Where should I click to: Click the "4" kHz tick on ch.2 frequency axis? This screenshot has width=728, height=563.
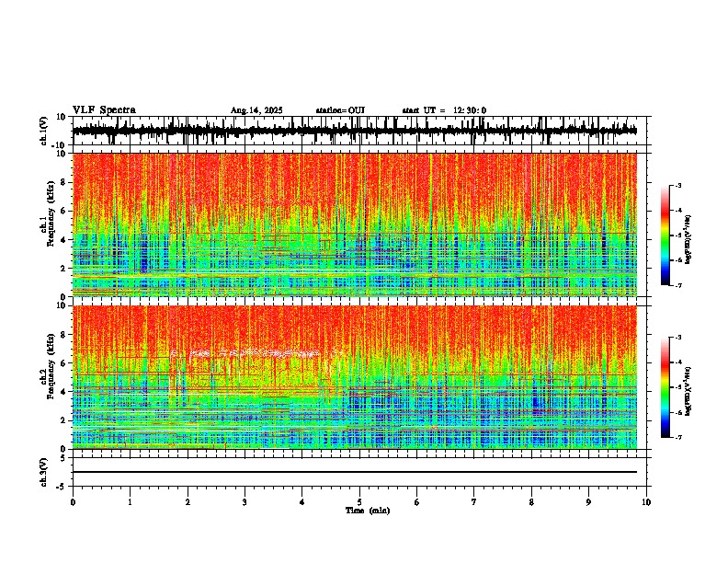click(x=63, y=392)
